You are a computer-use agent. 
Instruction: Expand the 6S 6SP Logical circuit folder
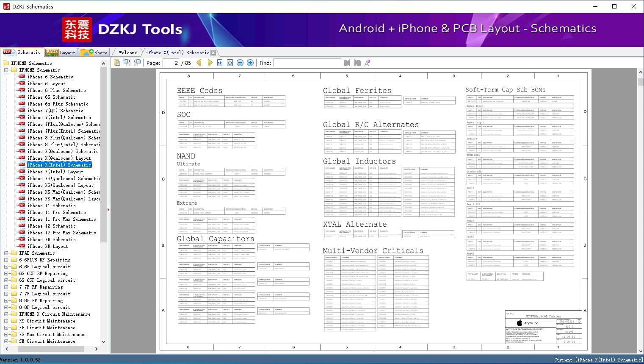[x=6, y=280]
